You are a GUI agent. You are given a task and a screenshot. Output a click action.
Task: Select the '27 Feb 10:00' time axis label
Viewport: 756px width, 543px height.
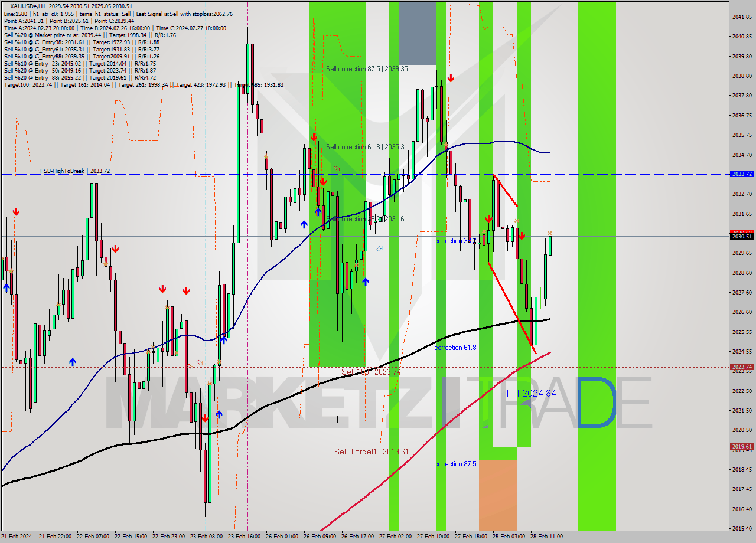point(433,537)
